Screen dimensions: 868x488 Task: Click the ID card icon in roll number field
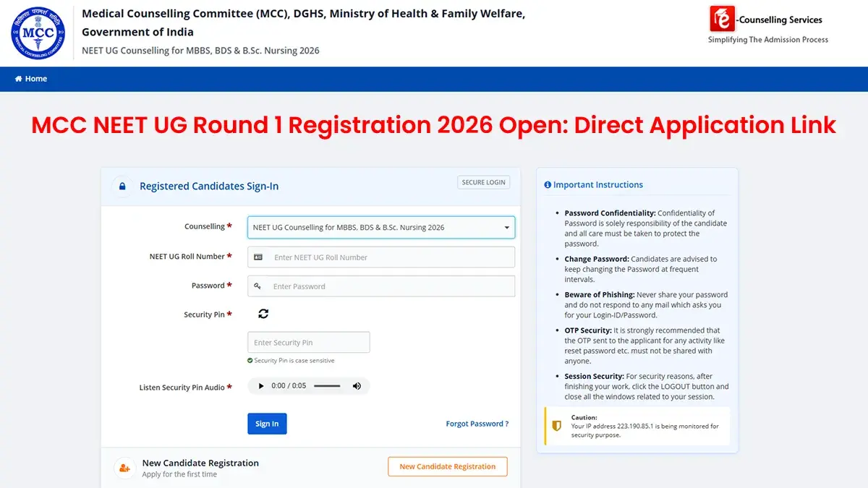[258, 257]
